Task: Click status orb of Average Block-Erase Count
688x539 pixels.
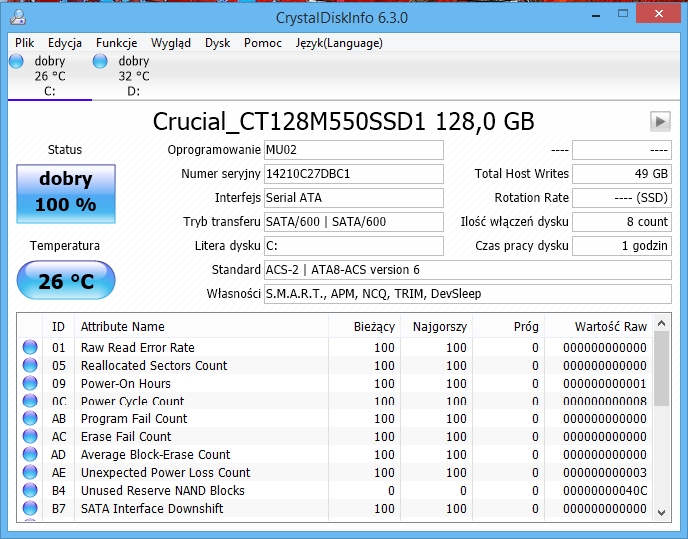Action: click(30, 454)
